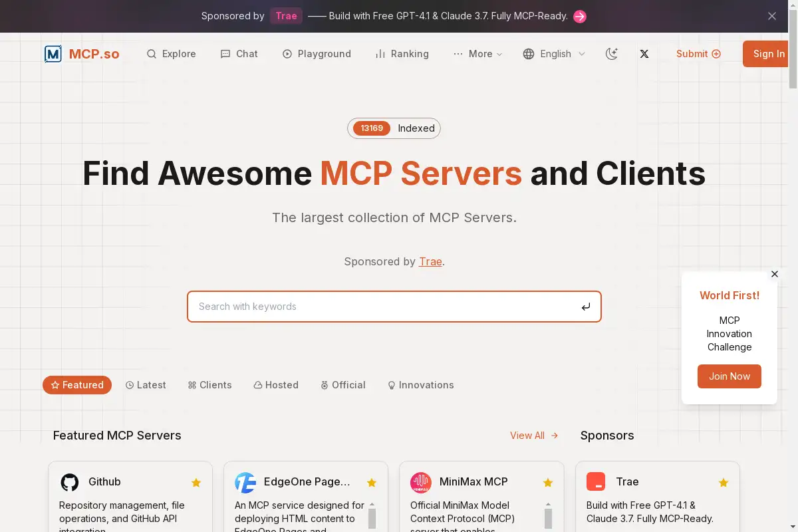Submit search with the enter arrow icon
Image resolution: width=798 pixels, height=532 pixels.
click(x=586, y=307)
